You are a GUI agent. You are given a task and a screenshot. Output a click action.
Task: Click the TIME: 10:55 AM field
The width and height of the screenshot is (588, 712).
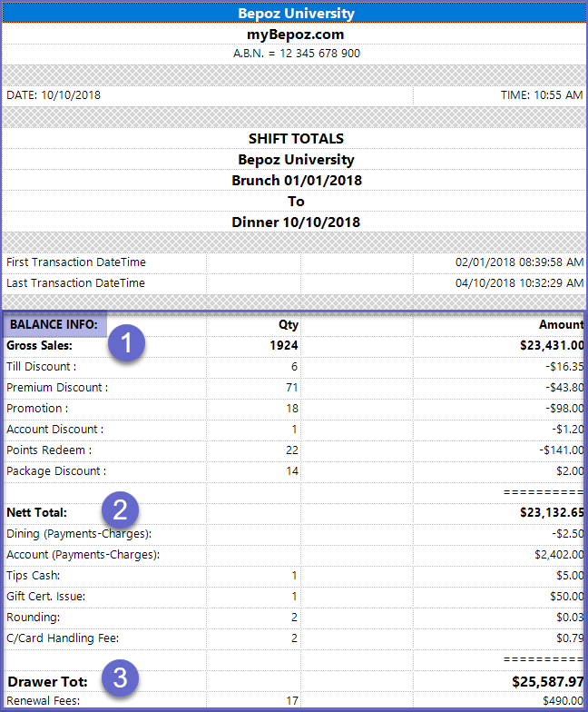click(542, 94)
